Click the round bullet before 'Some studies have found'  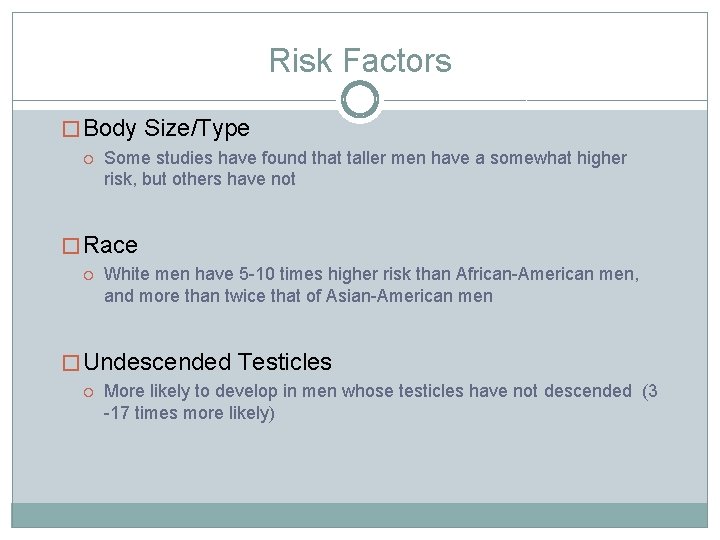click(x=89, y=159)
